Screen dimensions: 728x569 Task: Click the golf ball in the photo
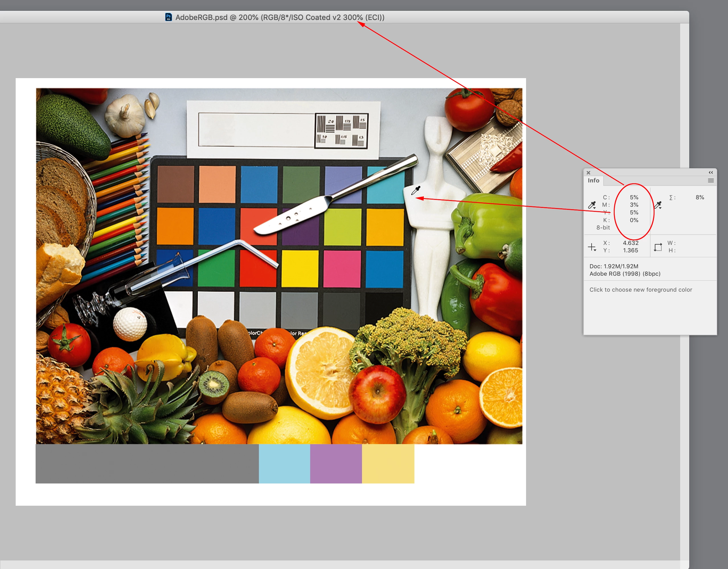pos(130,324)
